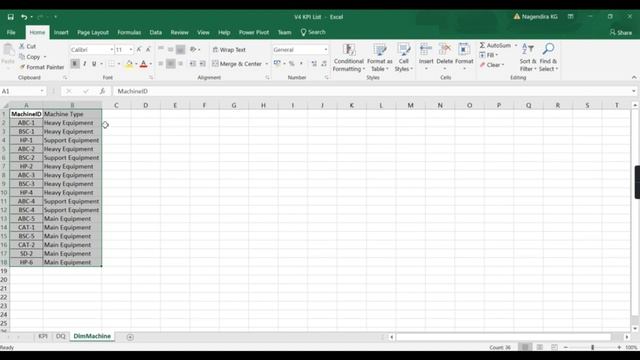Activate the Format Painter brush
640x360 pixels.
(42, 67)
